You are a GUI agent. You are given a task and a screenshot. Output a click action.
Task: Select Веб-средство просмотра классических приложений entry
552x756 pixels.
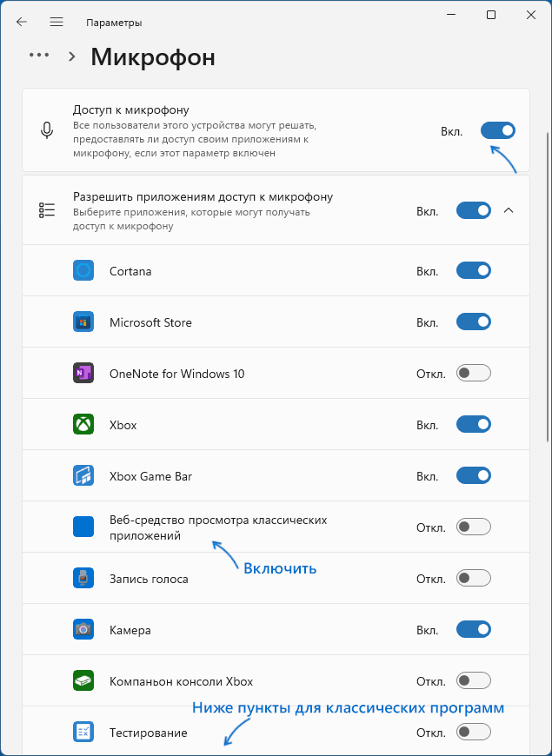(x=217, y=527)
